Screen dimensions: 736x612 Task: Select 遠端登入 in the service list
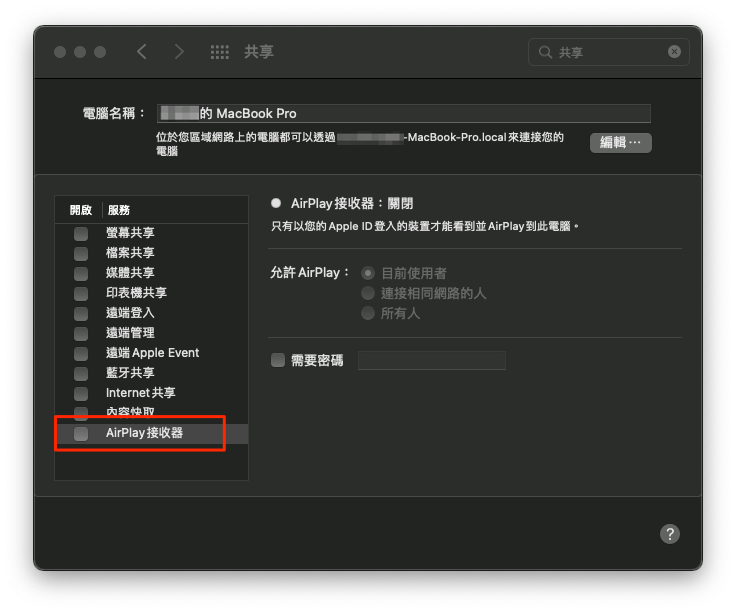(130, 313)
